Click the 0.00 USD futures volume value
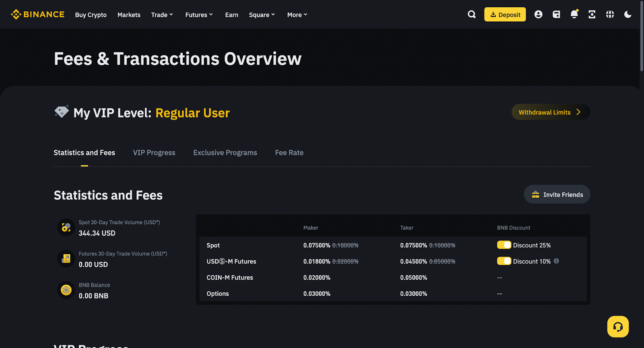 pyautogui.click(x=93, y=265)
